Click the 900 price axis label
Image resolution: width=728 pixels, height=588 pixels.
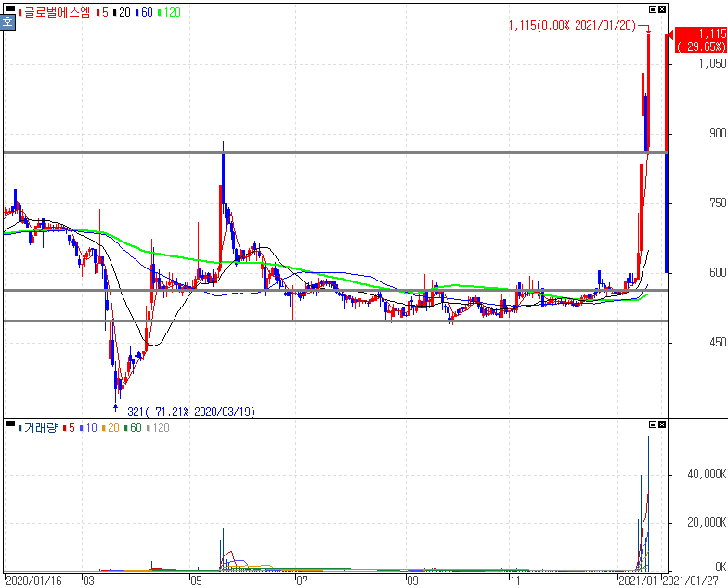tap(717, 134)
